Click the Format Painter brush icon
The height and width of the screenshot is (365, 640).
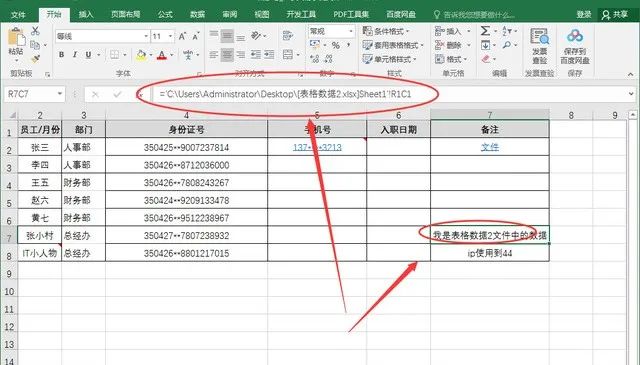coord(36,59)
